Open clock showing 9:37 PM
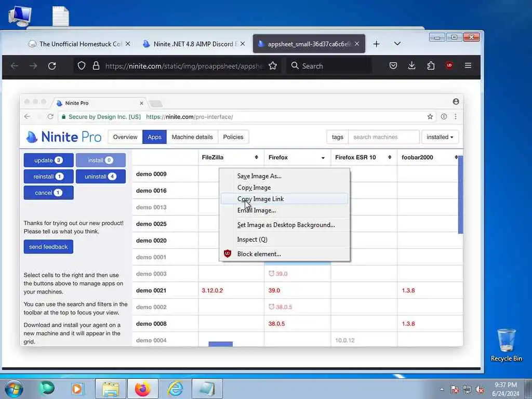 [506, 389]
